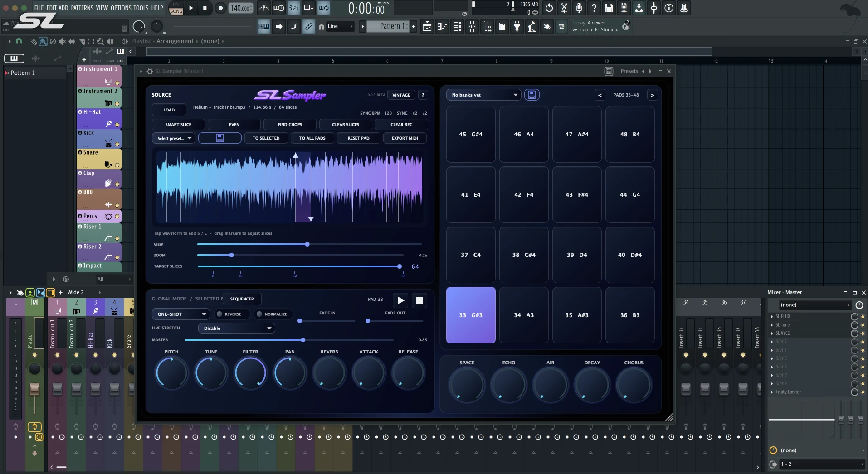Select the playlist mute tool
This screenshot has height=474, width=868.
[62, 41]
